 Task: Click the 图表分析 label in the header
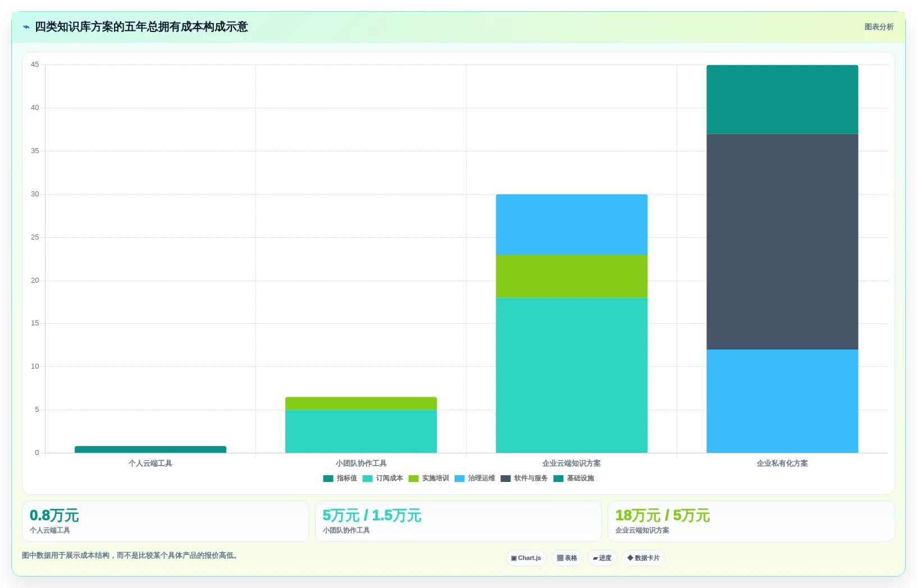pyautogui.click(x=879, y=27)
